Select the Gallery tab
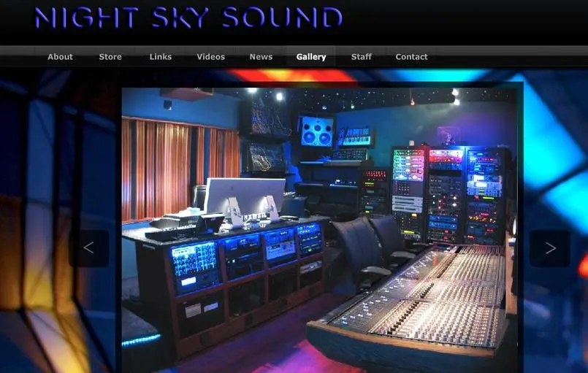The width and height of the screenshot is (588, 373). click(x=311, y=57)
